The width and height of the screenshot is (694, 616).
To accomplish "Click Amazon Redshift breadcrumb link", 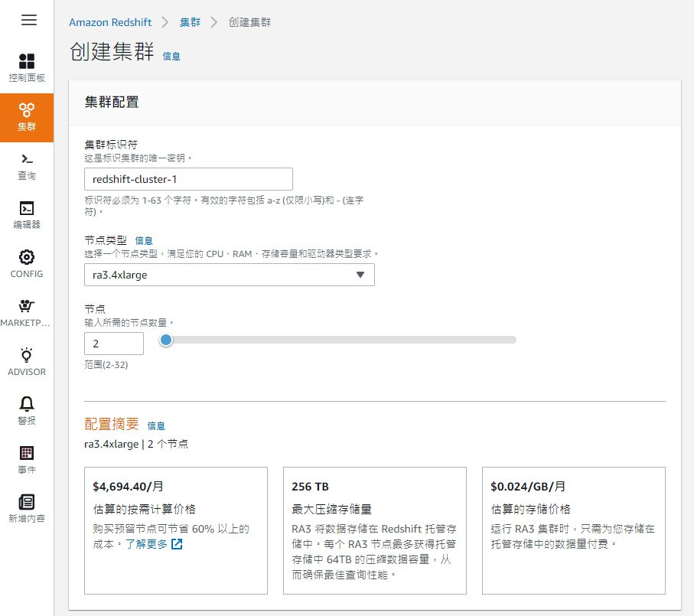I will (110, 22).
